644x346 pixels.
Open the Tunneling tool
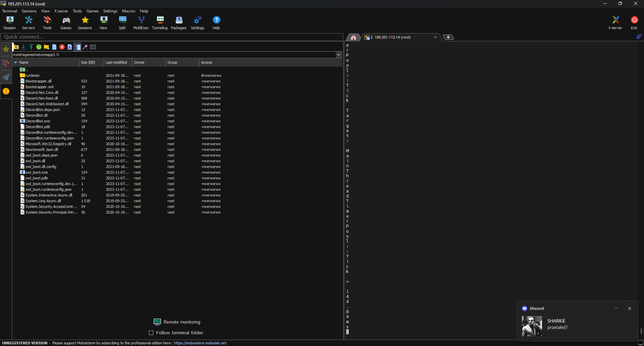(x=160, y=22)
